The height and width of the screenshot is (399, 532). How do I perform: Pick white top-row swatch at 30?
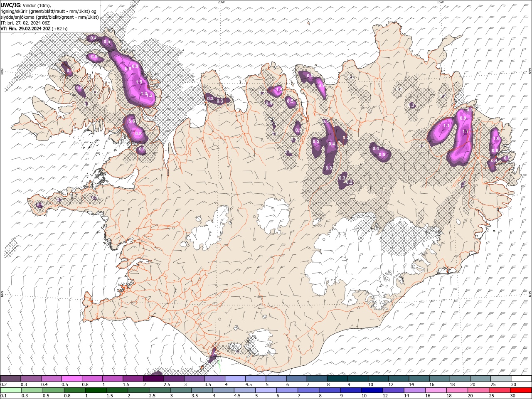pos(521,379)
